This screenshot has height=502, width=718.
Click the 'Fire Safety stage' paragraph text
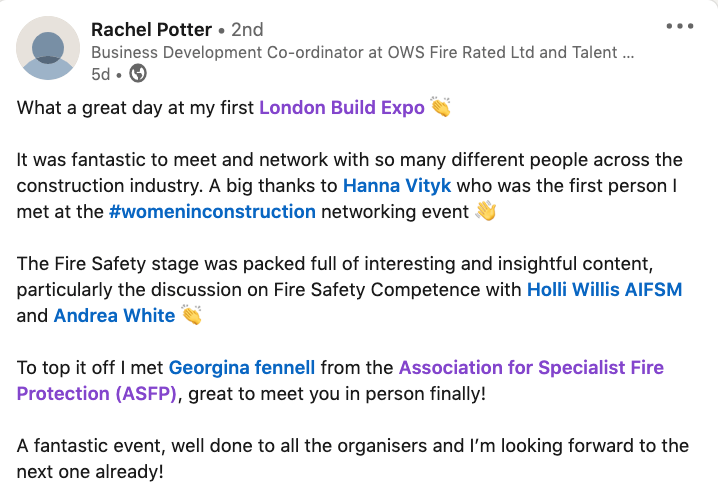pyautogui.click(x=300, y=263)
